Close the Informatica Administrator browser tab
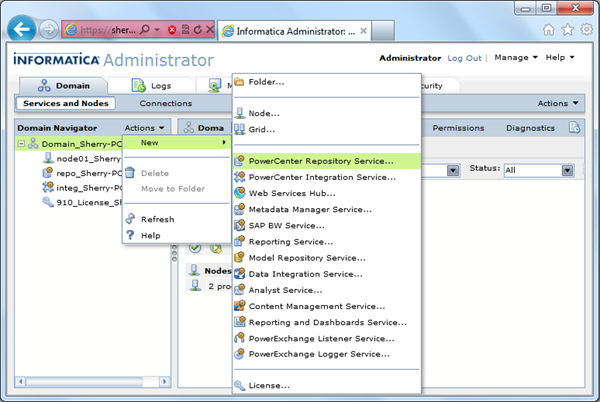The height and width of the screenshot is (402, 600). click(364, 31)
